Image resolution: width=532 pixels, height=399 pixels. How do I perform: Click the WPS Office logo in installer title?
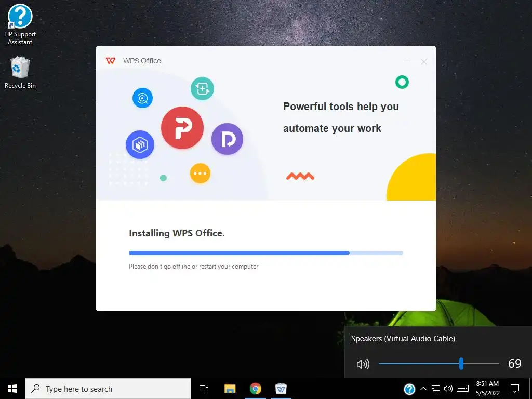coord(111,61)
